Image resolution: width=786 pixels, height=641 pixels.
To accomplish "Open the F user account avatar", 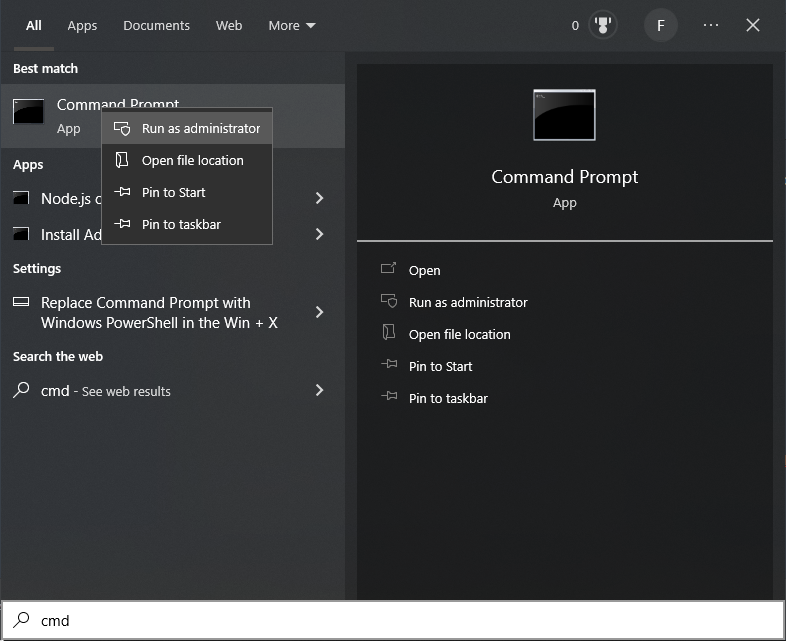I will click(x=661, y=25).
